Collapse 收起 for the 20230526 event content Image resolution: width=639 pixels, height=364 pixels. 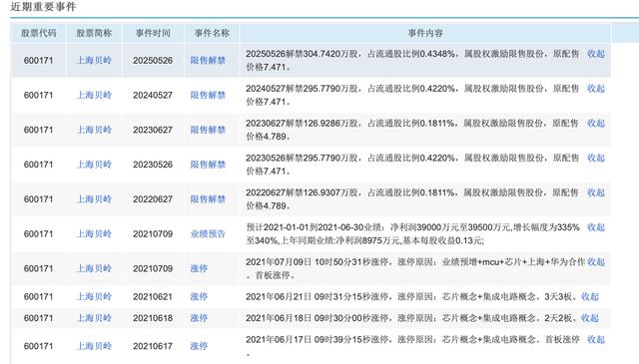pyautogui.click(x=596, y=158)
